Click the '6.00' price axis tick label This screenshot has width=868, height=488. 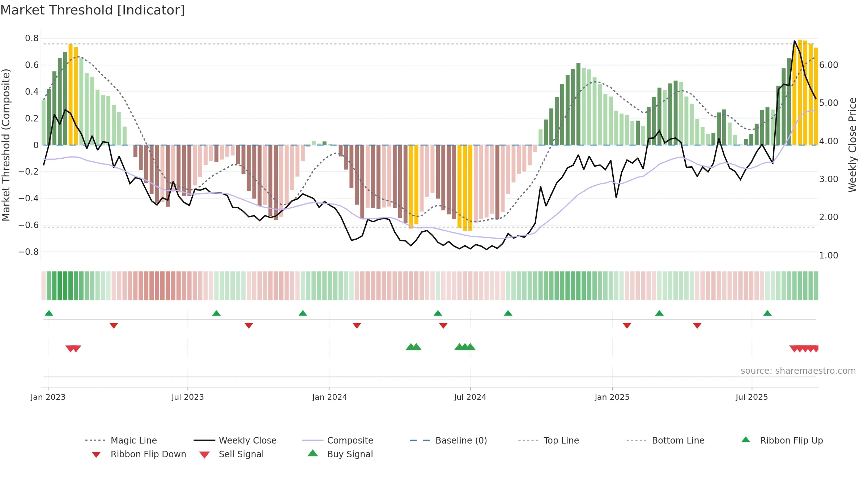[x=829, y=65]
